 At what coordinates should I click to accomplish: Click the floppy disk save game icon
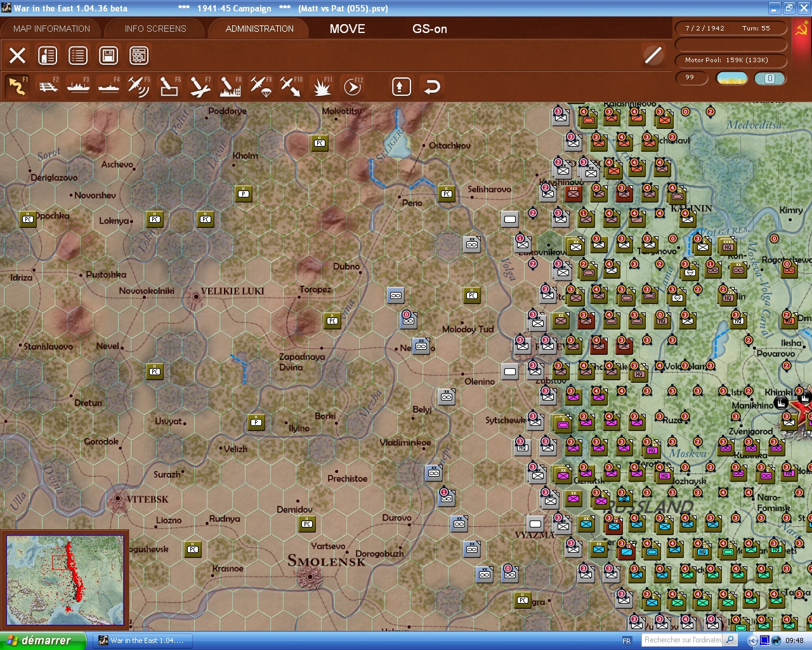108,56
